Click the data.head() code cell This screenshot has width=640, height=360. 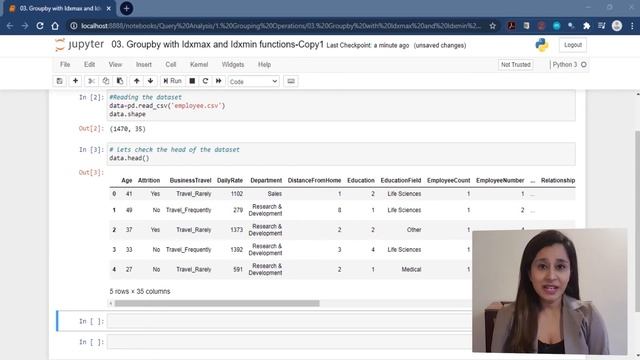click(x=341, y=154)
